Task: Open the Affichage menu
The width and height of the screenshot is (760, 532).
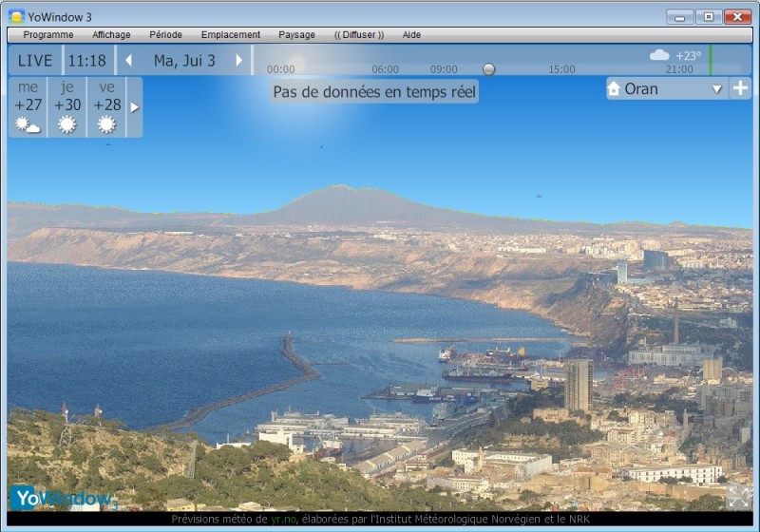Action: coord(111,35)
